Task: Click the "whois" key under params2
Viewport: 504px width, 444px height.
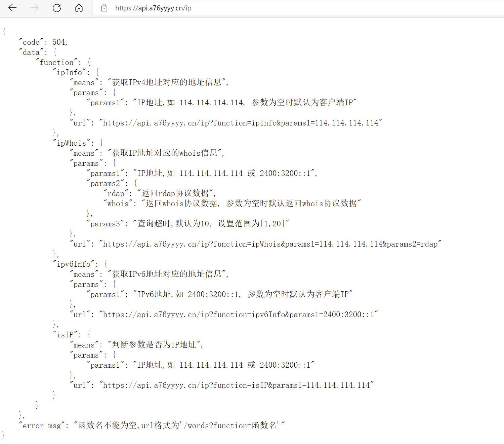Action: click(118, 203)
